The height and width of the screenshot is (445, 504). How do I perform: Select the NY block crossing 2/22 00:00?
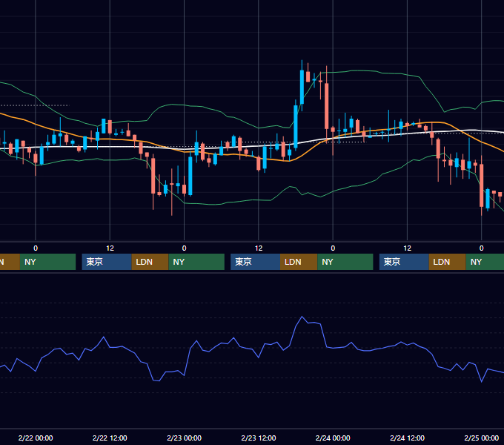[x=47, y=262]
